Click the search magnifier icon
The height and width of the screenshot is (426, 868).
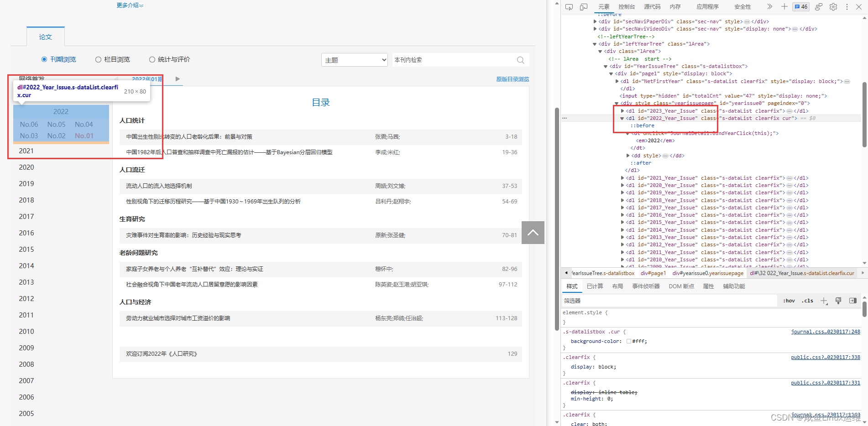[x=521, y=60]
